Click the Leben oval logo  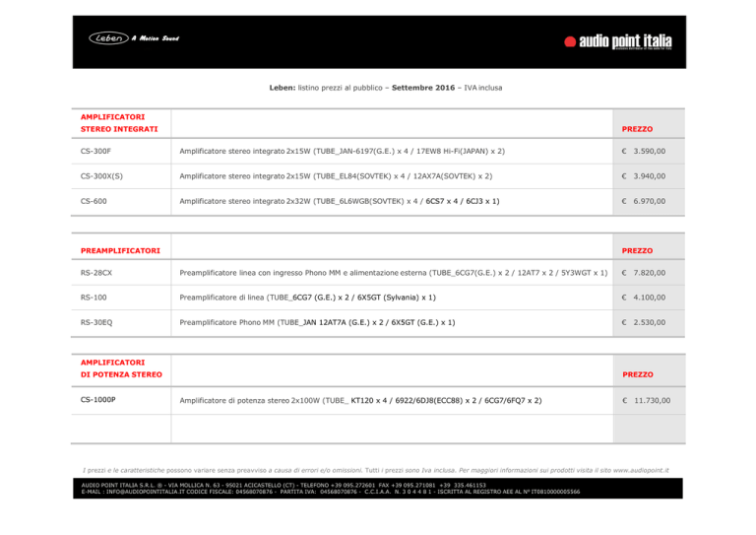pos(108,38)
